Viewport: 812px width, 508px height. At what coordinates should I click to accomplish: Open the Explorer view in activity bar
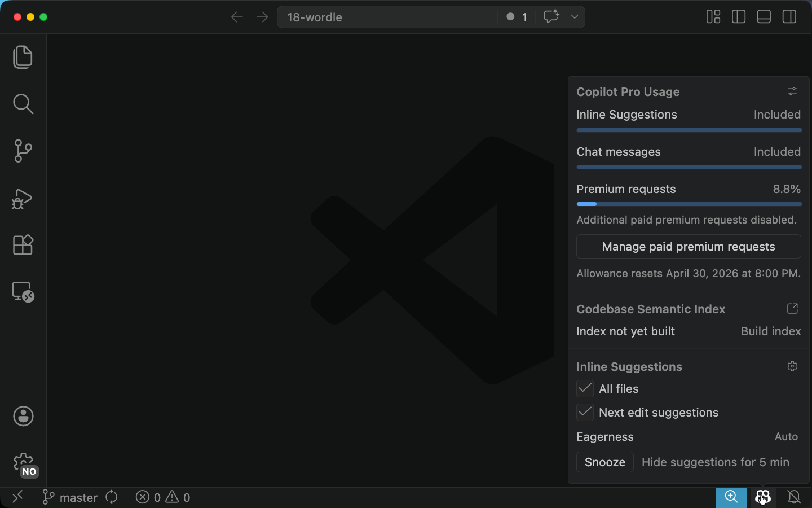click(23, 57)
